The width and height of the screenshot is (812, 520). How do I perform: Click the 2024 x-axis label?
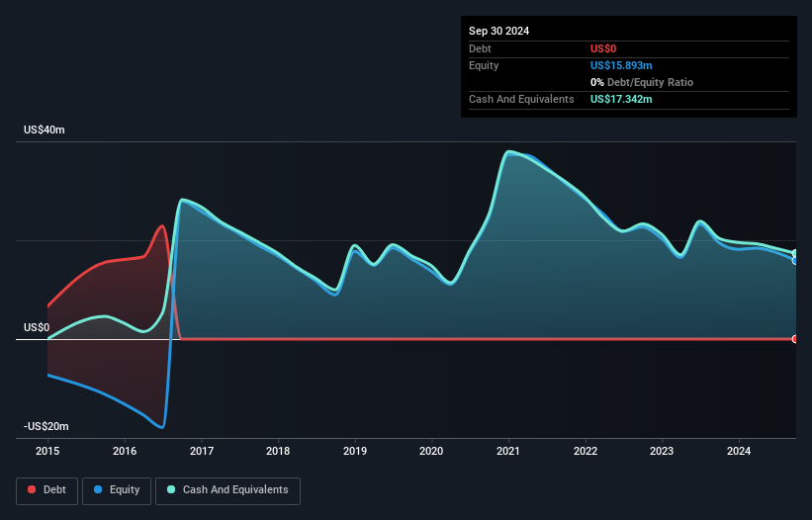coord(739,451)
